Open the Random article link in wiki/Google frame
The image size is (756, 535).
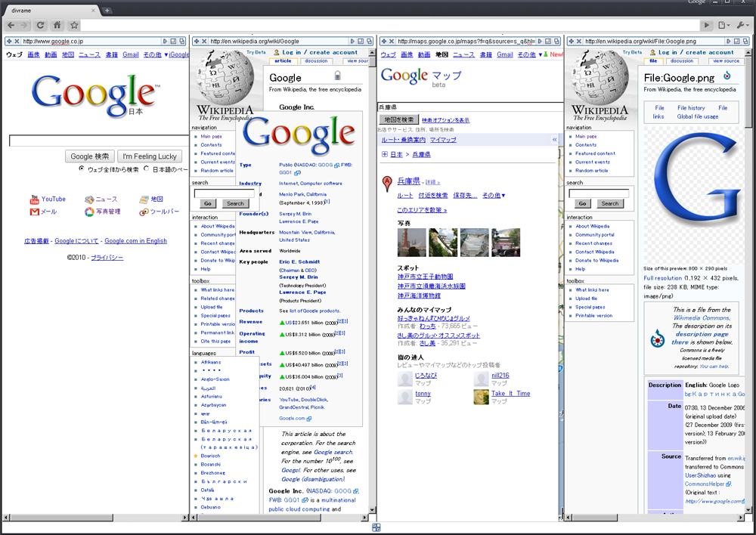click(216, 171)
